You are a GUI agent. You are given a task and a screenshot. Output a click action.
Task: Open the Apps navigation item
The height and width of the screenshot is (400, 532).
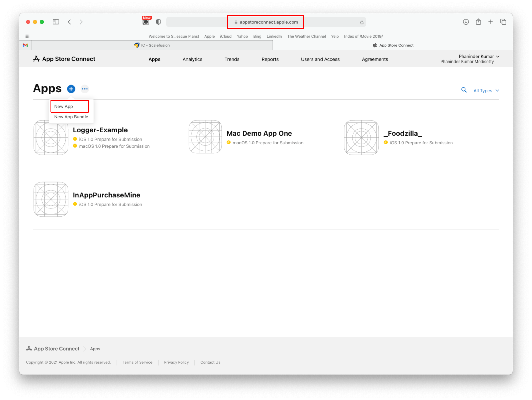(x=154, y=59)
